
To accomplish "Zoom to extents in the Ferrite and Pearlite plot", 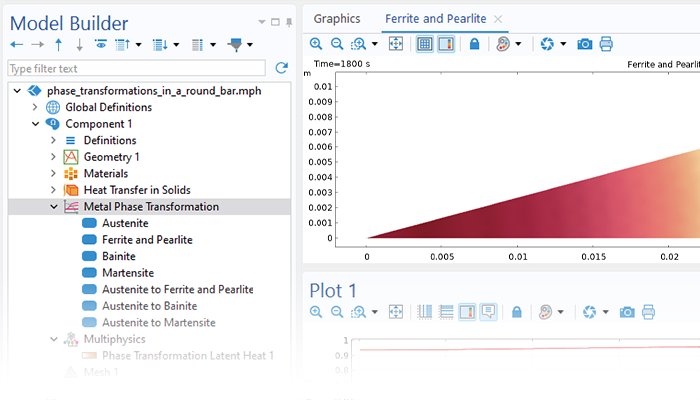I will click(396, 44).
